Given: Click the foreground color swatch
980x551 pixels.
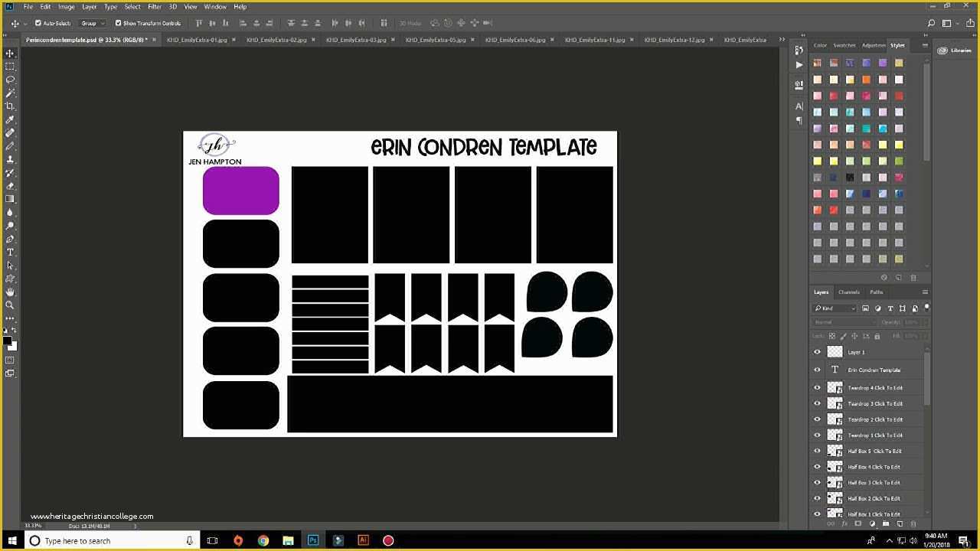Looking at the screenshot, I should coord(7,341).
